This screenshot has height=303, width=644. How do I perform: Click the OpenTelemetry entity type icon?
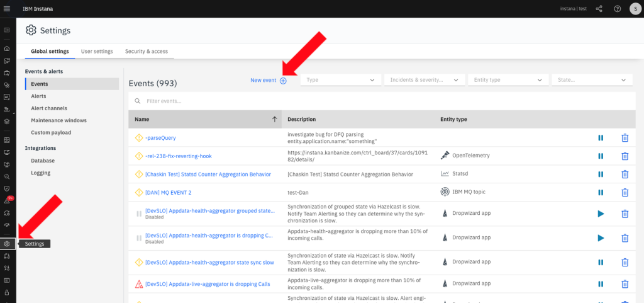pyautogui.click(x=445, y=156)
